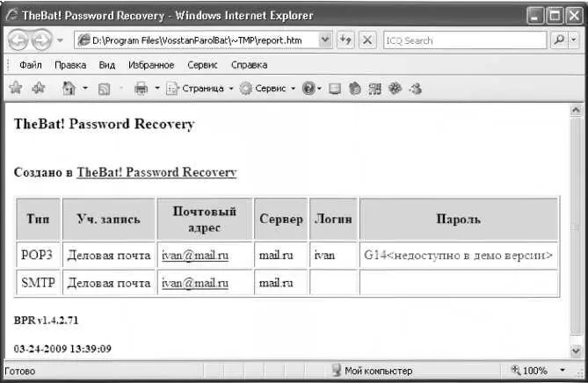Viewport: 588px width, 383px height.
Task: Click the BPR v1.4.2.71 version text
Action: pyautogui.click(x=46, y=321)
